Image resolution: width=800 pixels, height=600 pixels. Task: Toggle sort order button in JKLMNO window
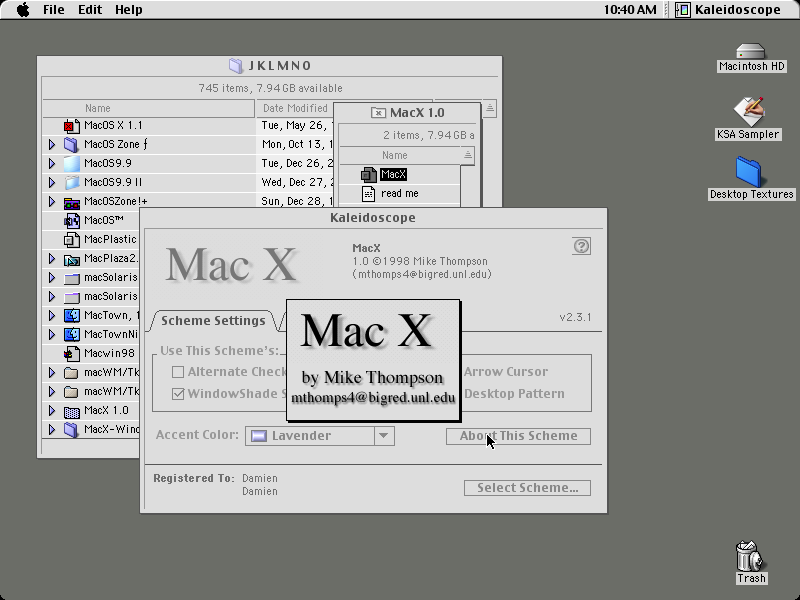[x=489, y=108]
